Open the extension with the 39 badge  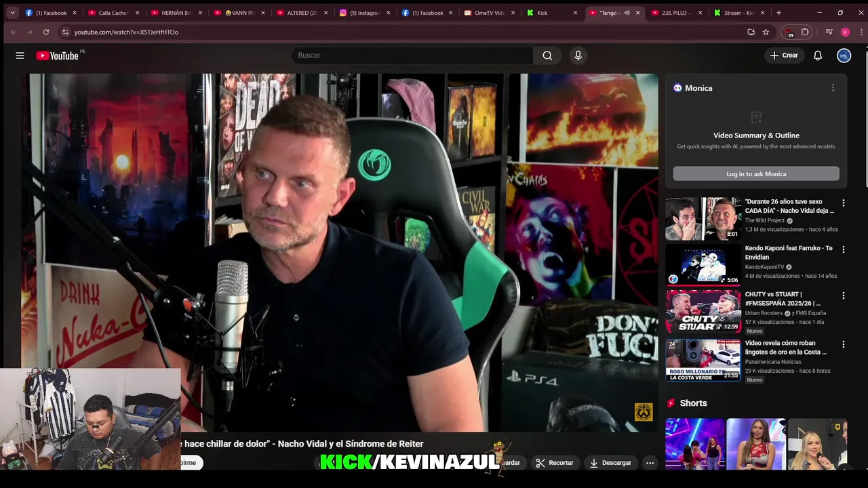pos(788,32)
